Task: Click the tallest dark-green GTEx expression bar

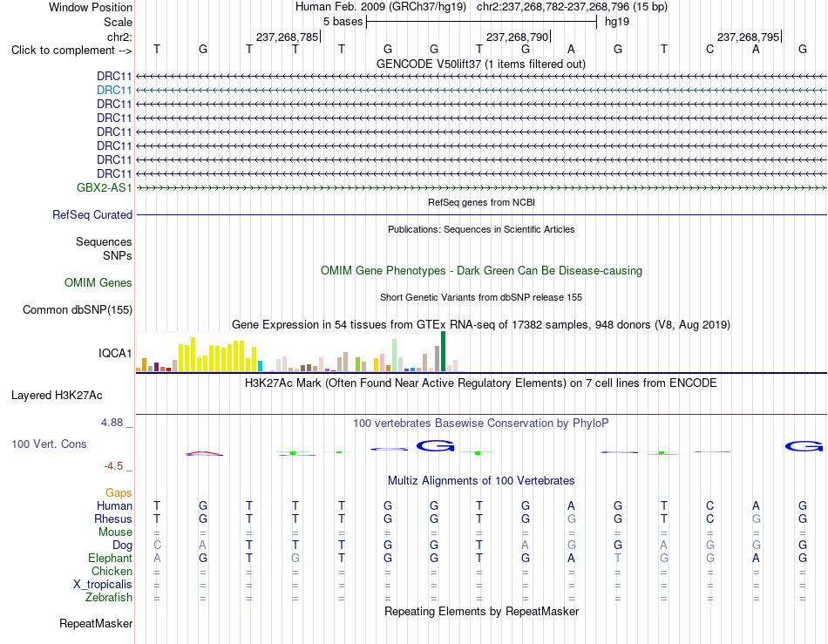Action: pos(443,351)
